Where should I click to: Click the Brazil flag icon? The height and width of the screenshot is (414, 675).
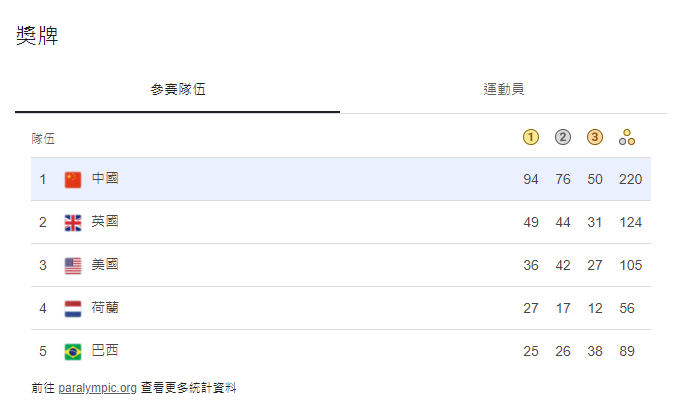(73, 352)
